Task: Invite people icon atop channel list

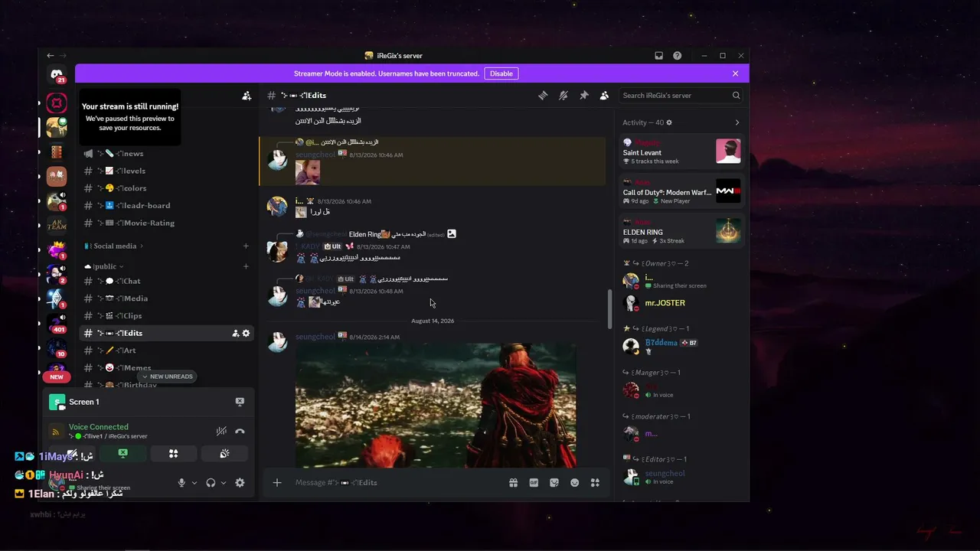Action: pos(247,96)
